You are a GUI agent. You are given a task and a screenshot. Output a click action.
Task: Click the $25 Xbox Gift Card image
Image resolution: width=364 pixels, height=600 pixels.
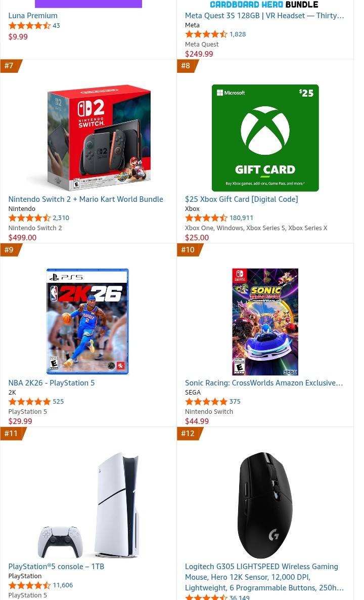click(265, 138)
